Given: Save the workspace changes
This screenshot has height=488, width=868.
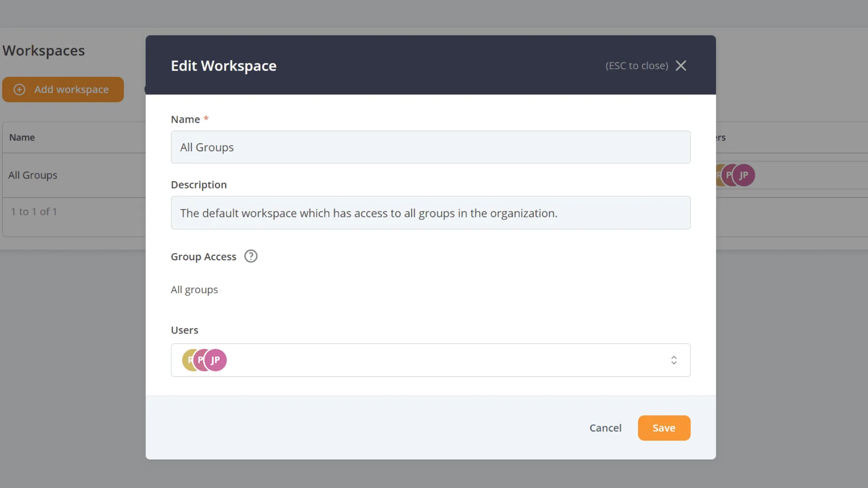Looking at the screenshot, I should pos(664,427).
